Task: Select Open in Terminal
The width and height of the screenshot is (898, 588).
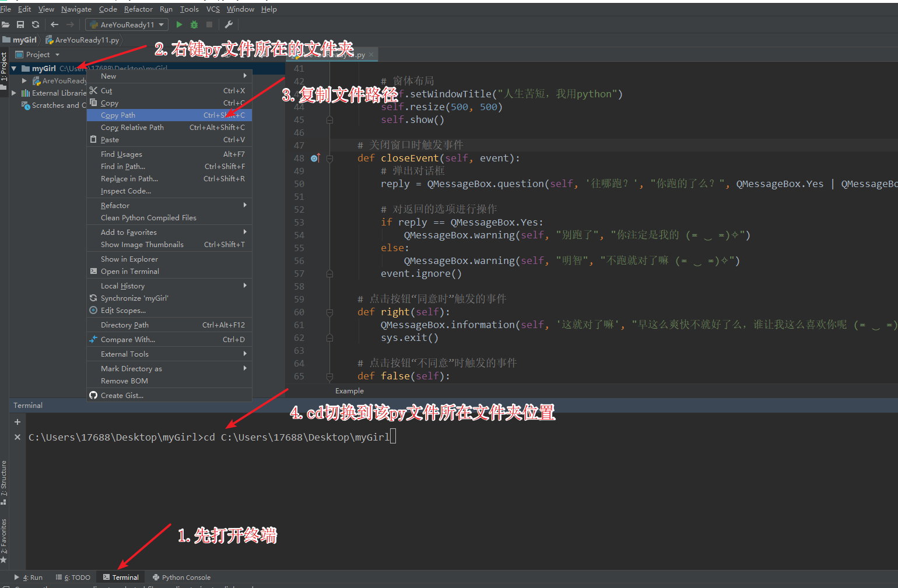Action: [169, 271]
